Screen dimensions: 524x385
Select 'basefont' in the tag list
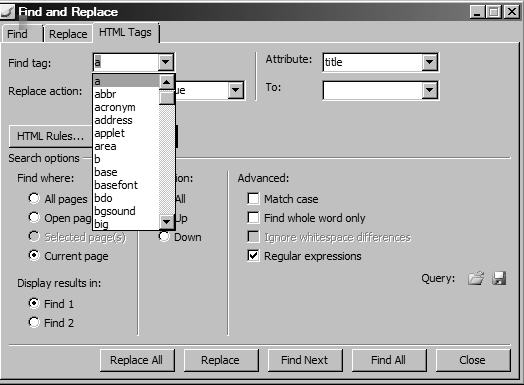pos(126,185)
